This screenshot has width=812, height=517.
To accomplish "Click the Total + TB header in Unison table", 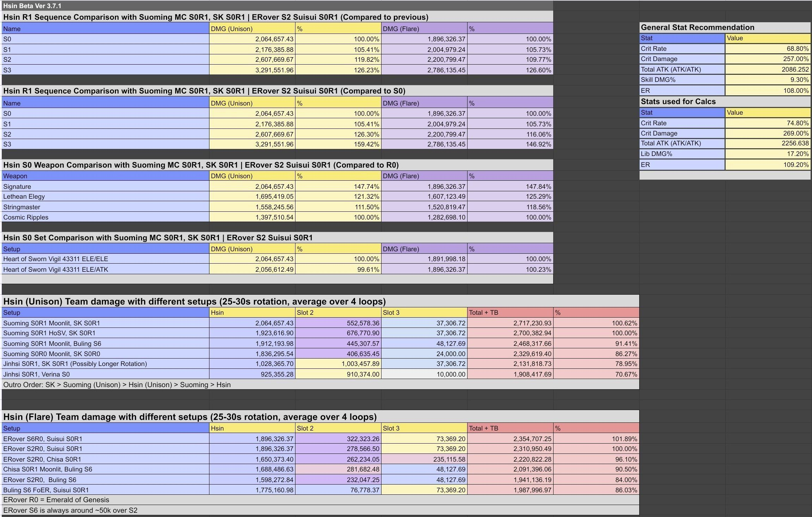I will 510,313.
